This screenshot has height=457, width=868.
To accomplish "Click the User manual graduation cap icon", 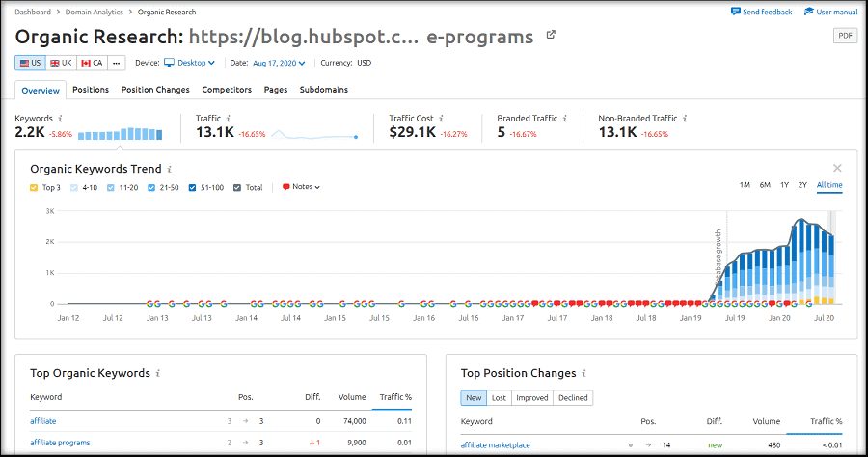I will tap(809, 12).
